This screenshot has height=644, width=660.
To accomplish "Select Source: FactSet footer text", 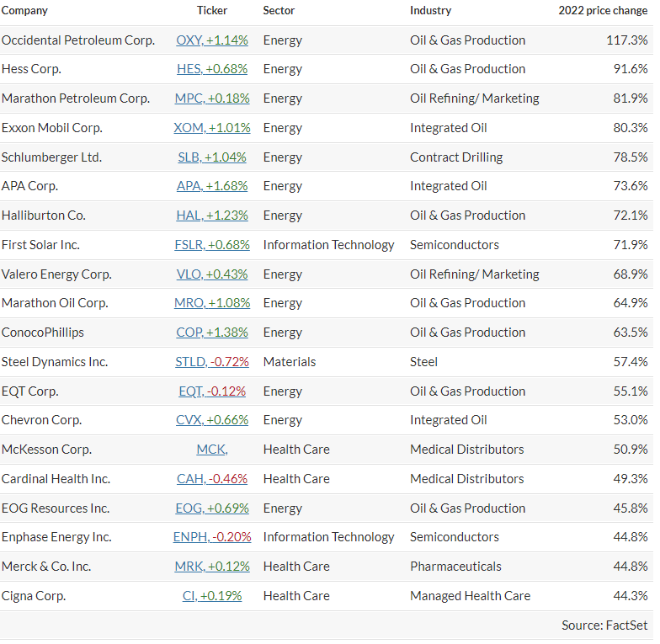I will (x=604, y=625).
